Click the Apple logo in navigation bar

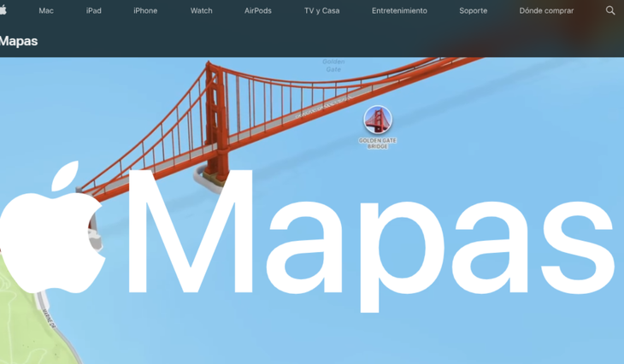(3, 10)
